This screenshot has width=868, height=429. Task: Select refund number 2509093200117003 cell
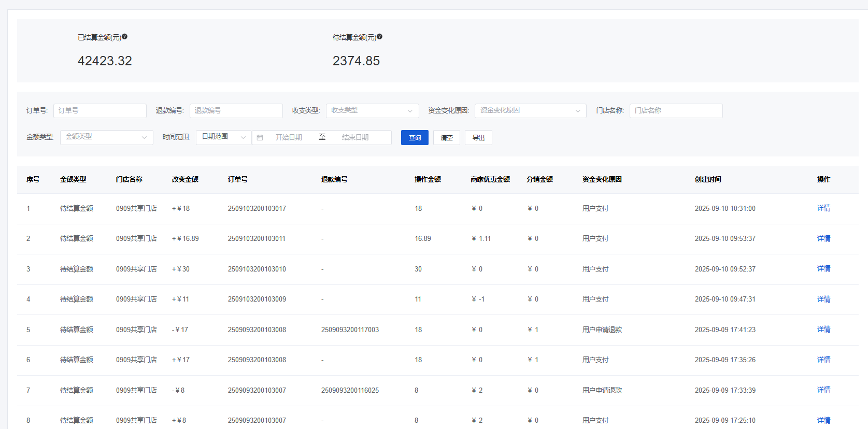click(x=350, y=330)
